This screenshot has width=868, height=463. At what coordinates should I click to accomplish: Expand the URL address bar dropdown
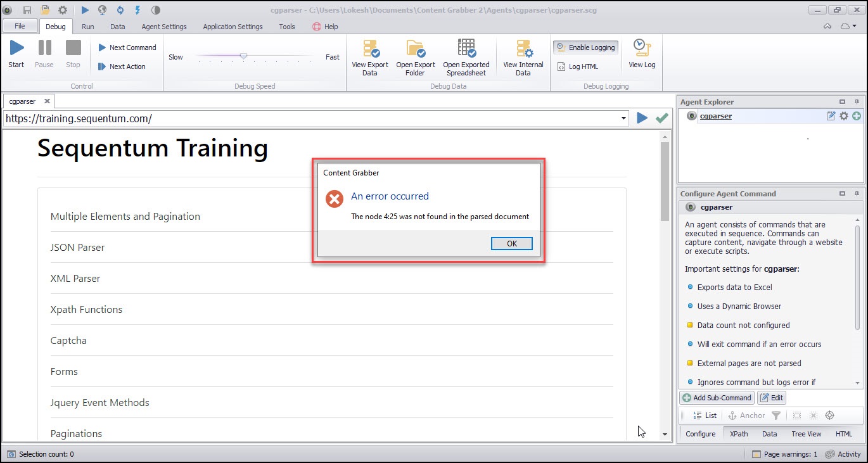(x=625, y=118)
